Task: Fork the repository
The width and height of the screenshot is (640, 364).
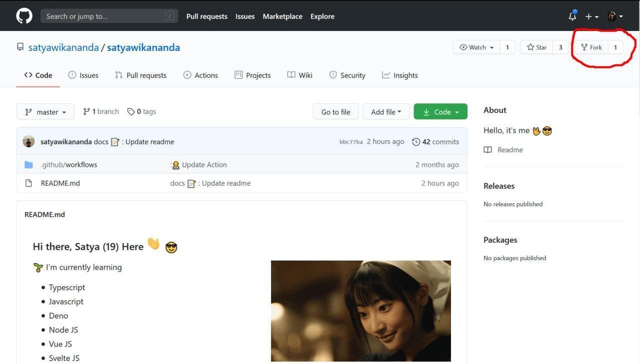Action: coord(591,47)
